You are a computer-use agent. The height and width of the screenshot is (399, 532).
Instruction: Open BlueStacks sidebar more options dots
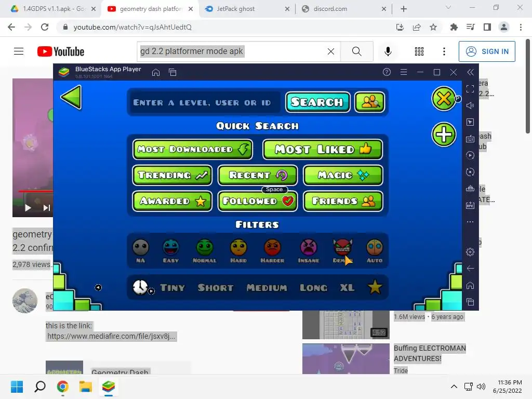pos(470,222)
